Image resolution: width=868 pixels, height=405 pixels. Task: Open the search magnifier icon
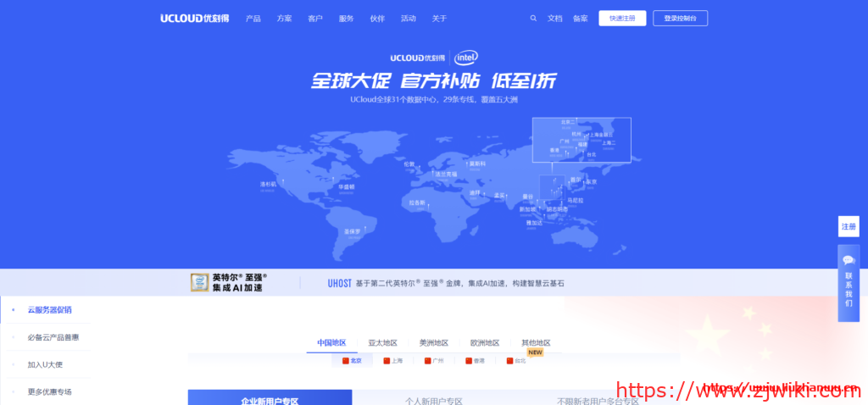(533, 18)
